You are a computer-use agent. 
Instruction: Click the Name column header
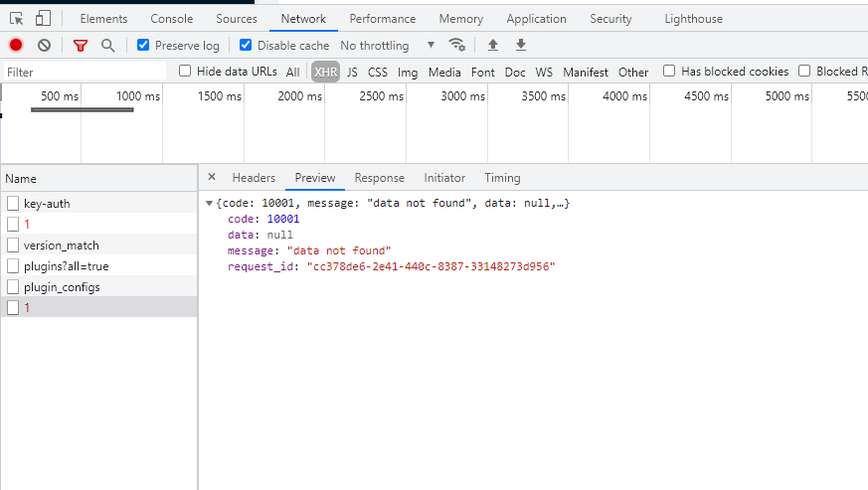99,179
